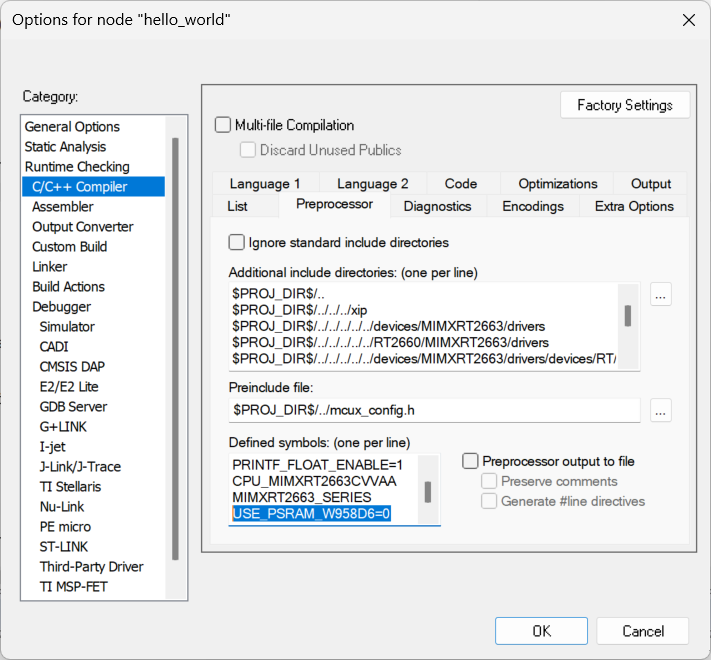The image size is (711, 660).
Task: Click the CPU_MIMXRT2663CVVAA symbol line
Action: (314, 481)
